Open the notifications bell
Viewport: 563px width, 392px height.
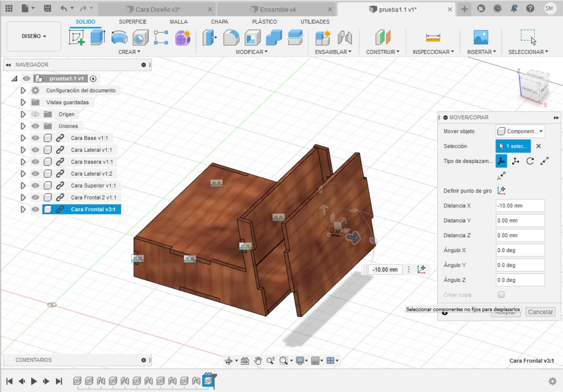click(514, 8)
